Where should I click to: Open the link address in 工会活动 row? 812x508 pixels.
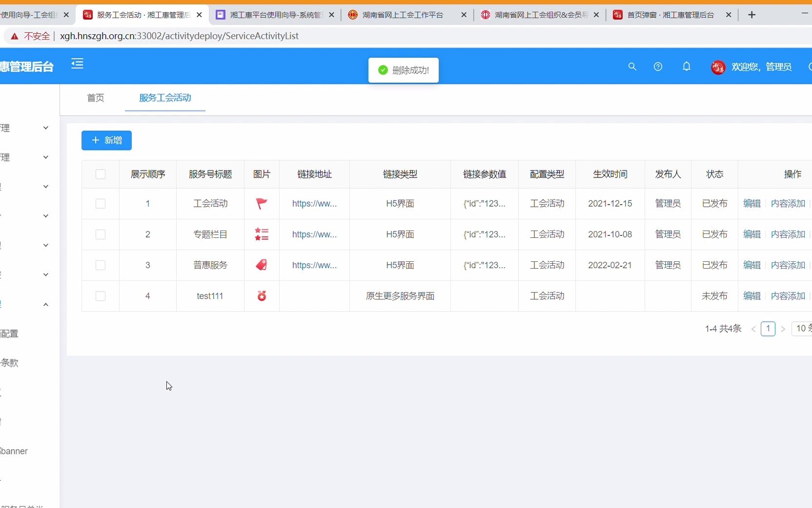314,204
